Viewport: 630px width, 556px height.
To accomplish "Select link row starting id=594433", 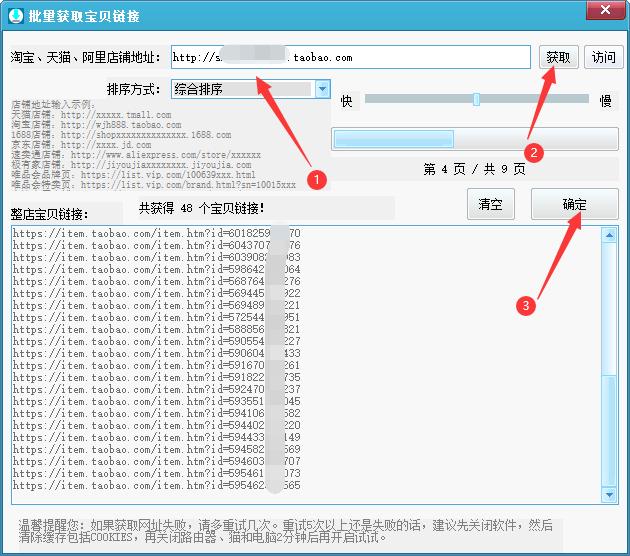I will point(156,437).
